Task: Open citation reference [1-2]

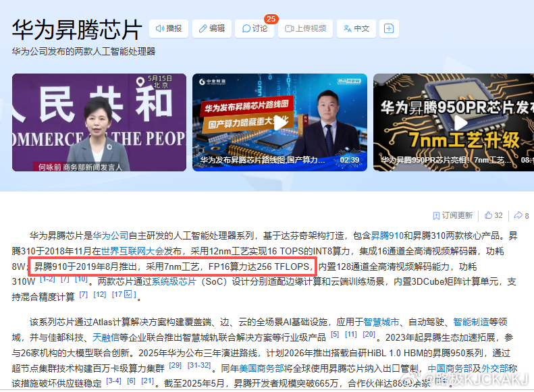Action: click(x=47, y=279)
